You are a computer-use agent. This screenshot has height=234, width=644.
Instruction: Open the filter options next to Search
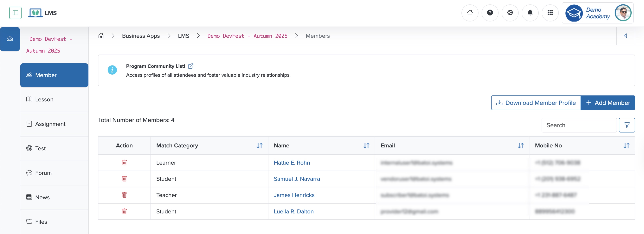click(x=627, y=125)
